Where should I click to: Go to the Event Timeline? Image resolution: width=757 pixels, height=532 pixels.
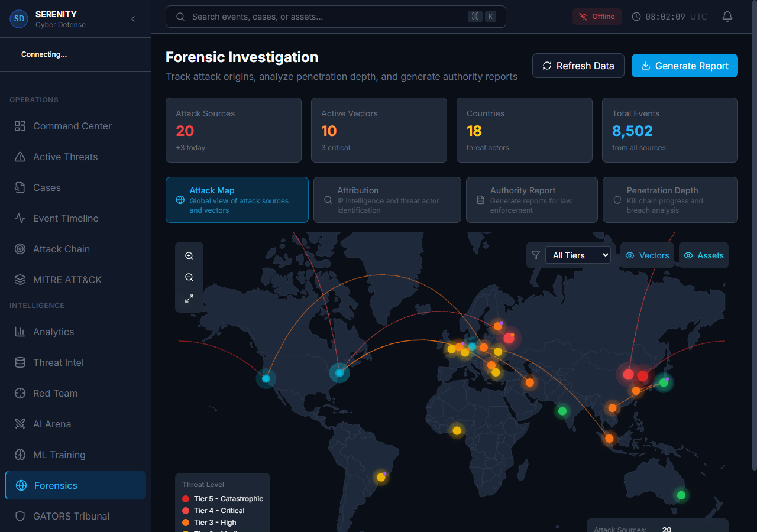(x=67, y=218)
